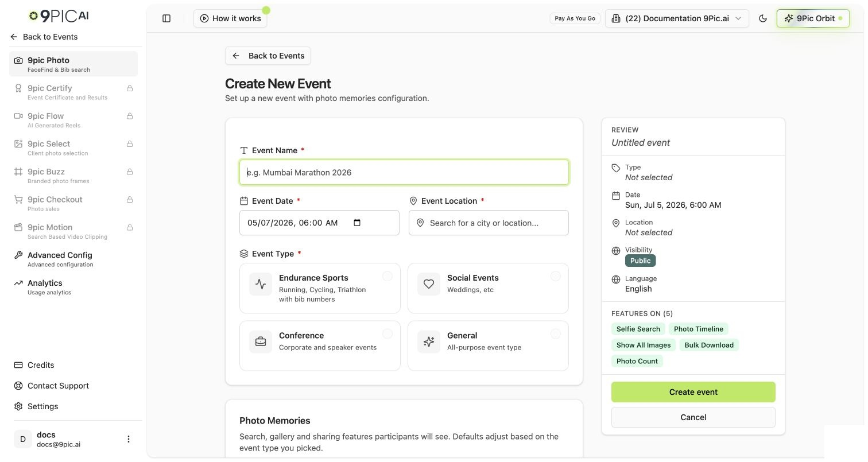Click the Photo Timeline feature tag
The width and height of the screenshot is (868, 462).
point(699,329)
